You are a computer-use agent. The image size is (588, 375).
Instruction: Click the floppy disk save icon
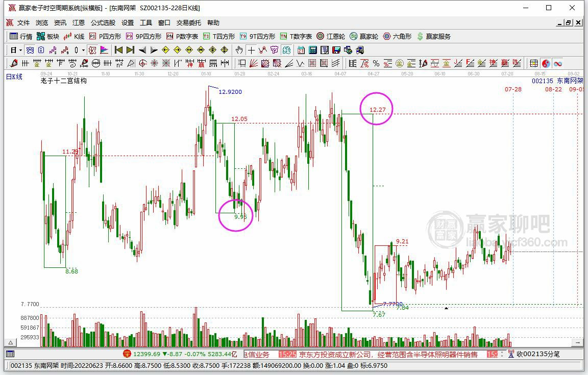[x=336, y=50]
